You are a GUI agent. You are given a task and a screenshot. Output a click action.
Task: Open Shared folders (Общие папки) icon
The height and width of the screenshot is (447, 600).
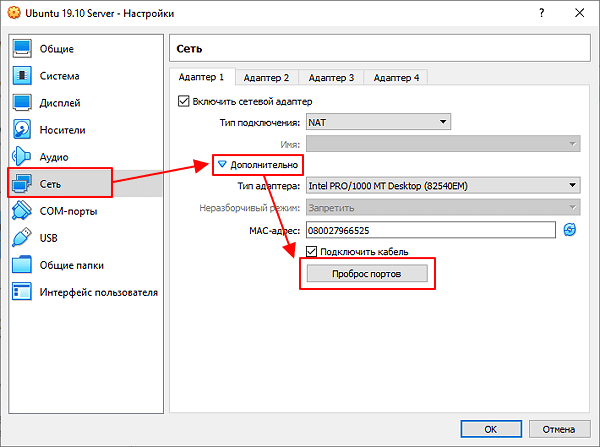24,265
